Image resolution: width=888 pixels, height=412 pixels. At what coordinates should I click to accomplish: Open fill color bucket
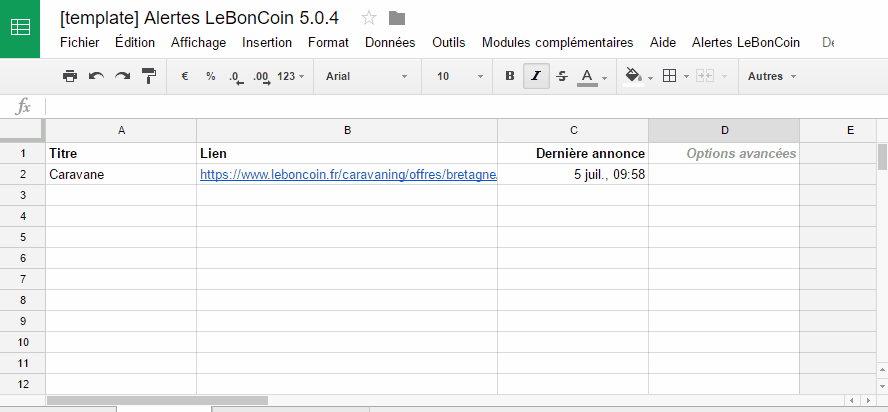(633, 76)
